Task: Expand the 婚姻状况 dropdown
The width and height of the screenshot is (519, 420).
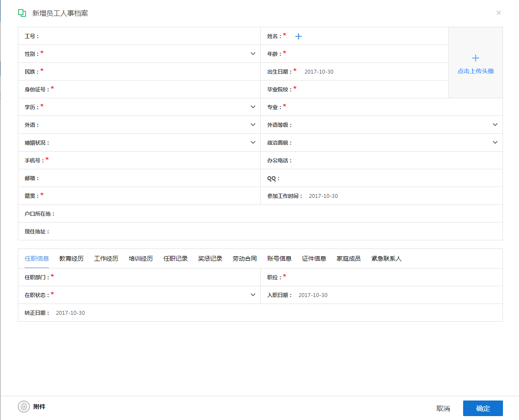Action: pos(253,142)
